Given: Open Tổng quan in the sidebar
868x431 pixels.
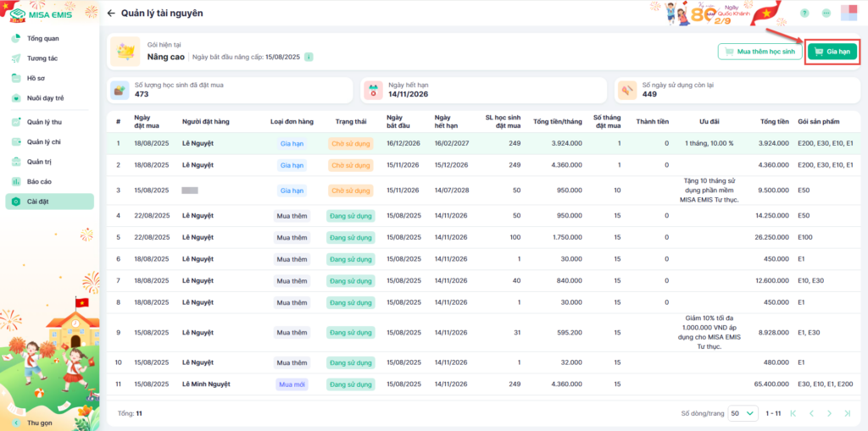Looking at the screenshot, I should (42, 39).
